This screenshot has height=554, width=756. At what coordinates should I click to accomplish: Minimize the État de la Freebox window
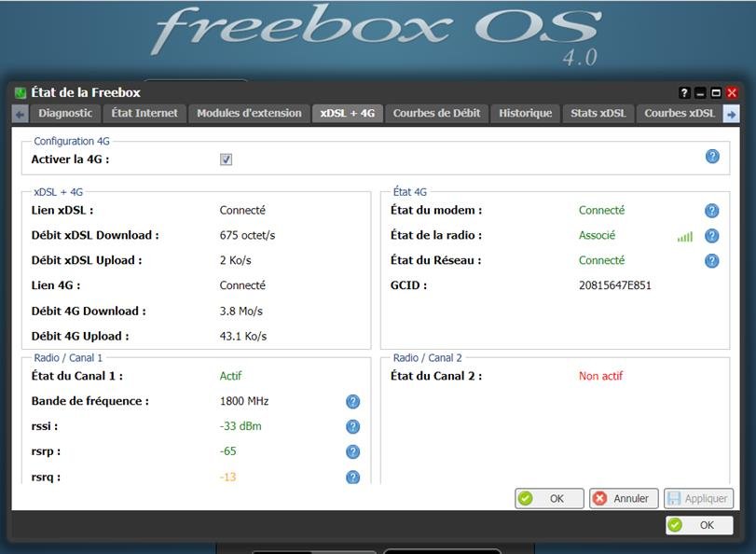pos(700,92)
